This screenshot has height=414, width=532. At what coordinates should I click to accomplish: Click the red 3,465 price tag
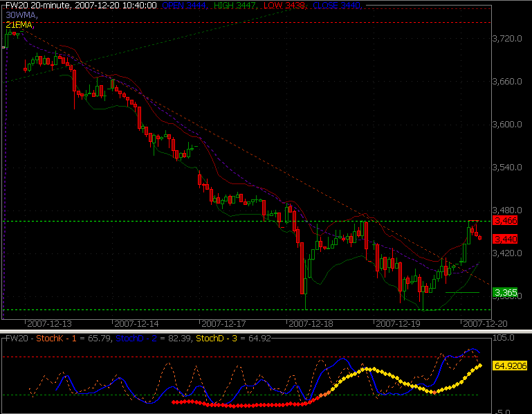505,221
